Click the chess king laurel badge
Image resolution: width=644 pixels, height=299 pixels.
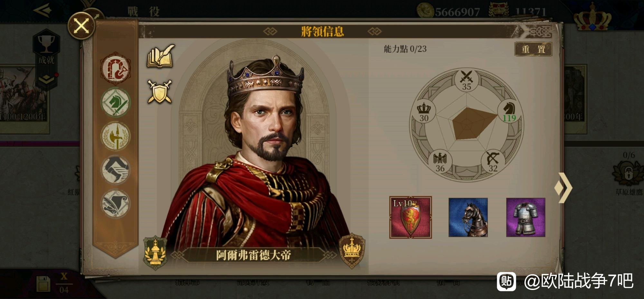click(x=155, y=253)
